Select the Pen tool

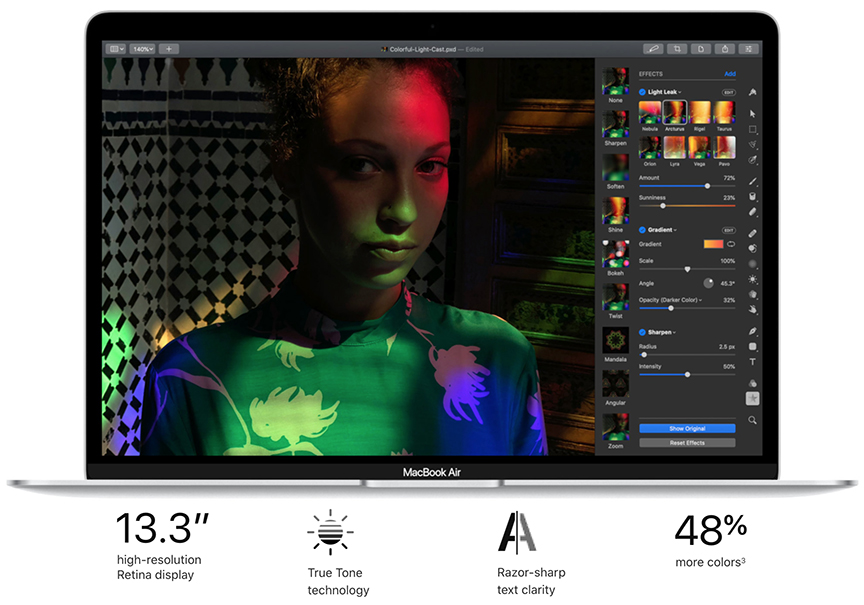coord(752,331)
